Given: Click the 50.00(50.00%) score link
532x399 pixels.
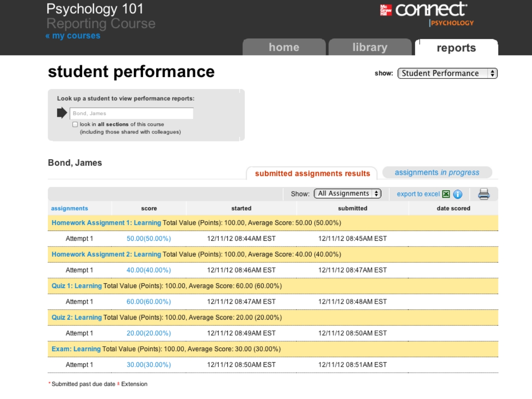Looking at the screenshot, I should point(149,239).
